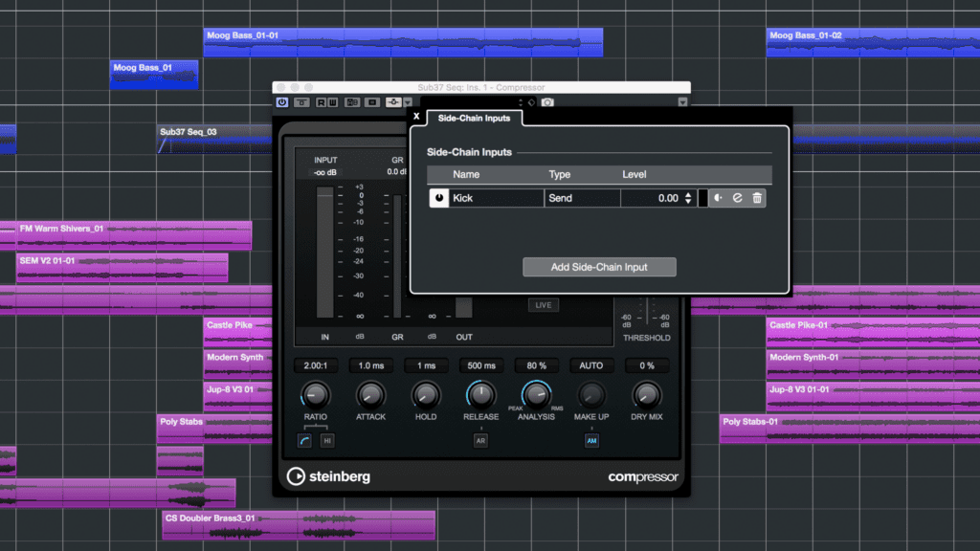Select the Kick name cell
Viewport: 980px width, 551px height.
(x=497, y=198)
